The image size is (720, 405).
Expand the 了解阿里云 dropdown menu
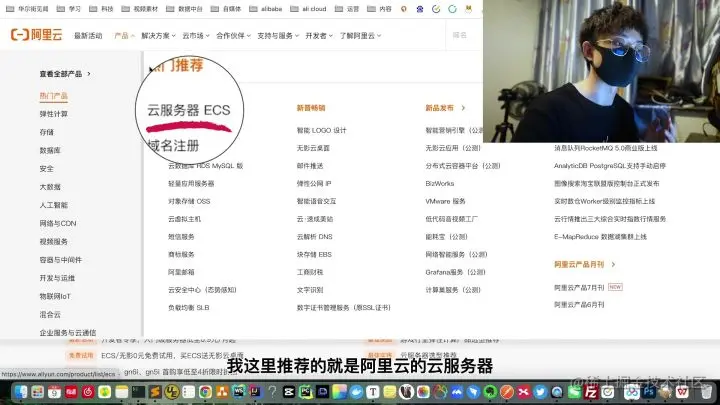click(x=360, y=35)
